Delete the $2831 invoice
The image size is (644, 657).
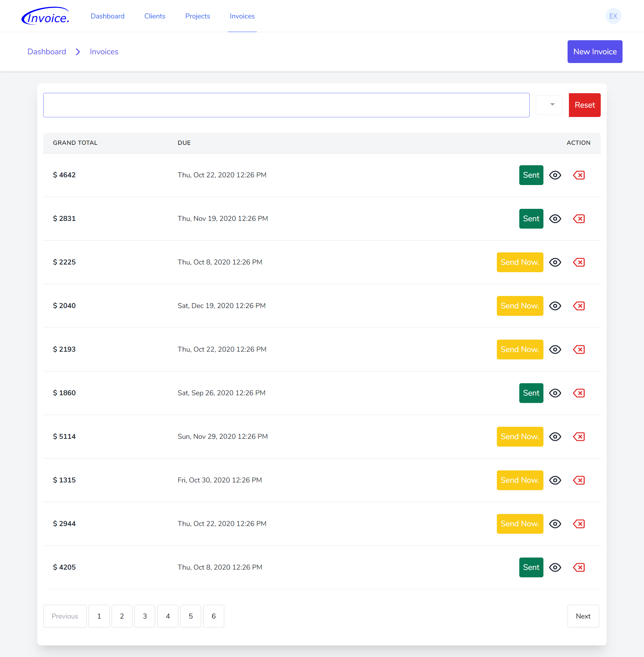click(579, 219)
